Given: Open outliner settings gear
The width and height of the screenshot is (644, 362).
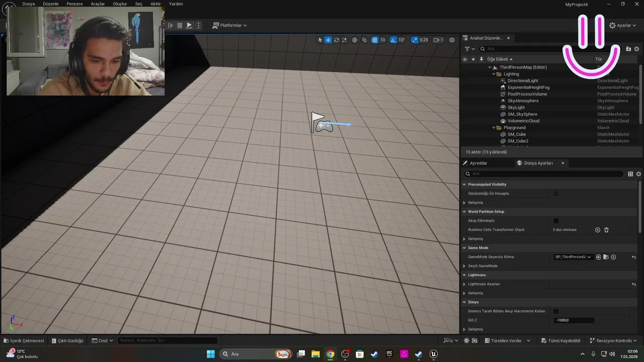Looking at the screenshot, I should (x=636, y=49).
